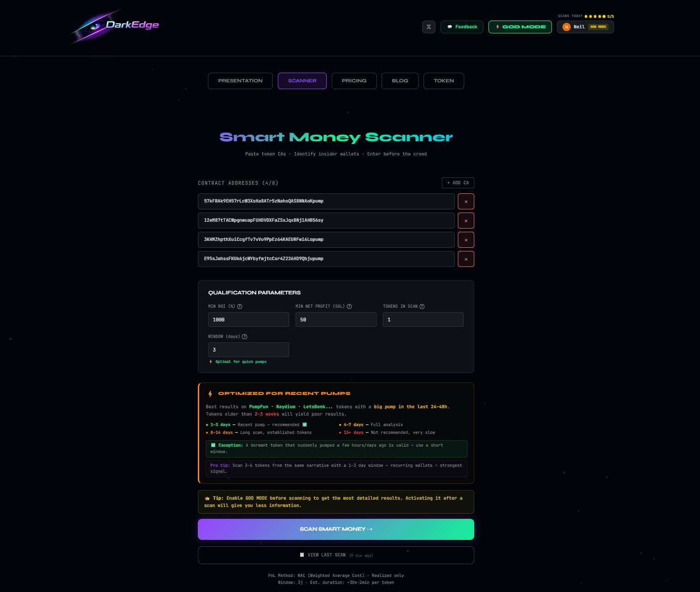Show help for MIN ROI (%)
The height and width of the screenshot is (592, 700).
click(240, 307)
